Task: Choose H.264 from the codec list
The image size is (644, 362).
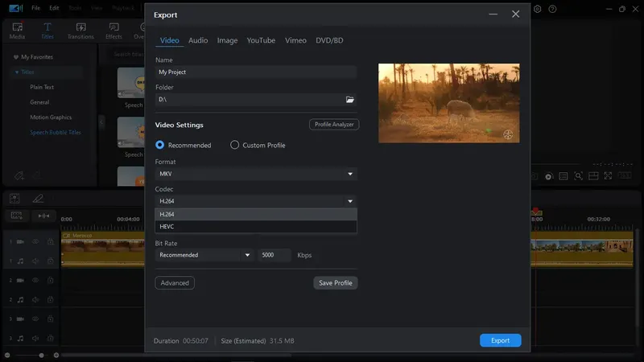Action: click(x=256, y=214)
